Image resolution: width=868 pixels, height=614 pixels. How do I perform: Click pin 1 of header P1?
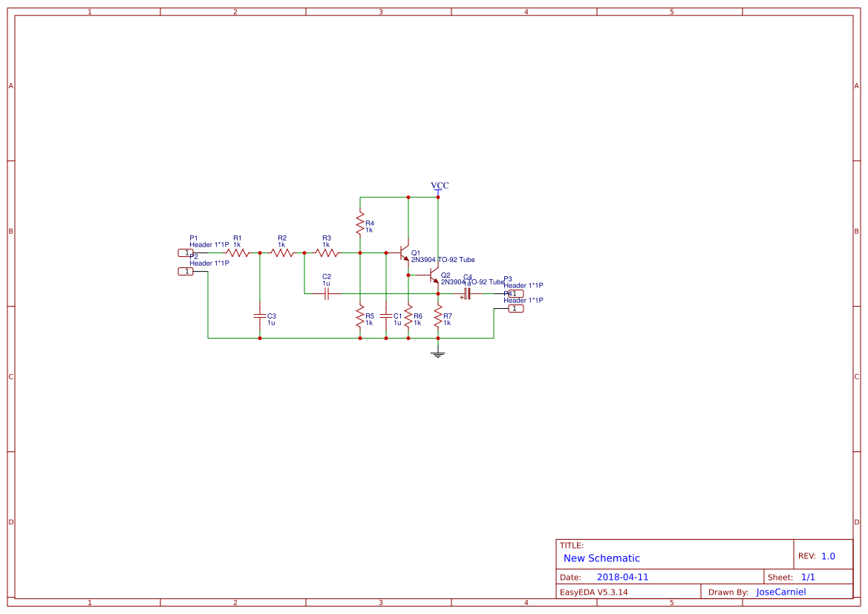186,252
